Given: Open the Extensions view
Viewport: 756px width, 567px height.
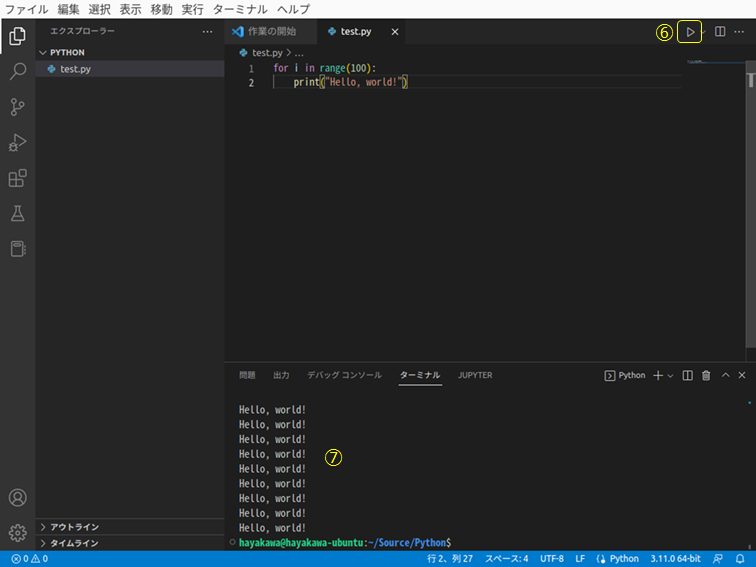Looking at the screenshot, I should click(x=18, y=178).
